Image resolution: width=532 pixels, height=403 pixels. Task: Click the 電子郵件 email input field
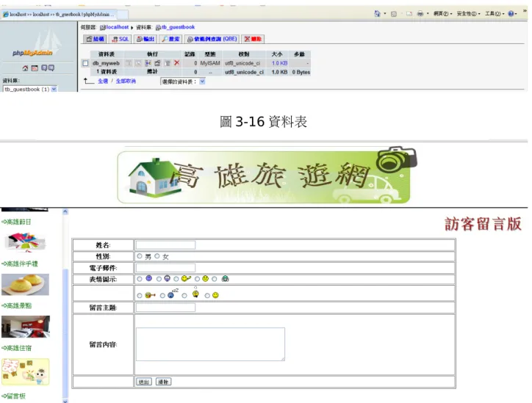click(165, 268)
